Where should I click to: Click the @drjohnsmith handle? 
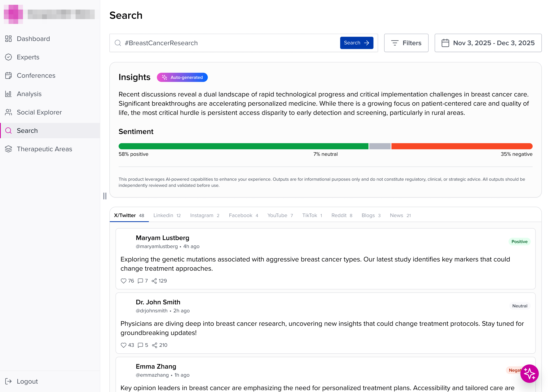point(152,311)
